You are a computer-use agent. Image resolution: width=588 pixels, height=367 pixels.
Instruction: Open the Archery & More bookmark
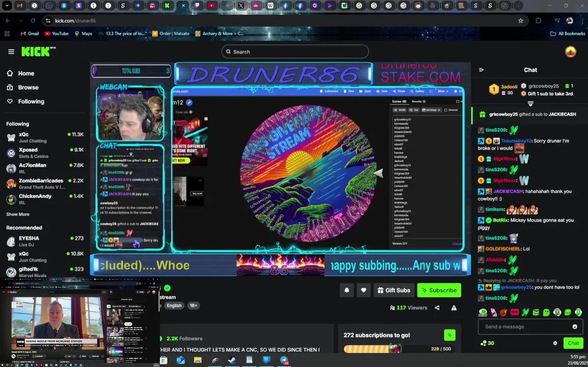(x=220, y=34)
